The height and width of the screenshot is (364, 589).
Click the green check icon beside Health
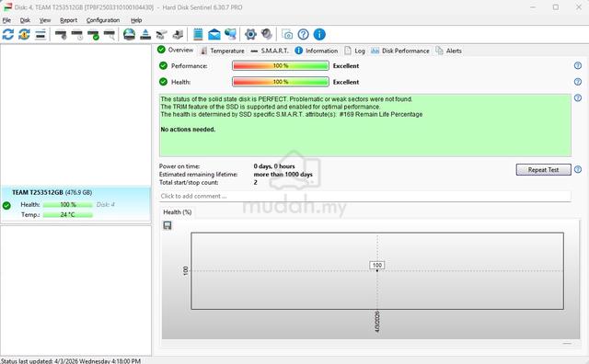click(163, 82)
